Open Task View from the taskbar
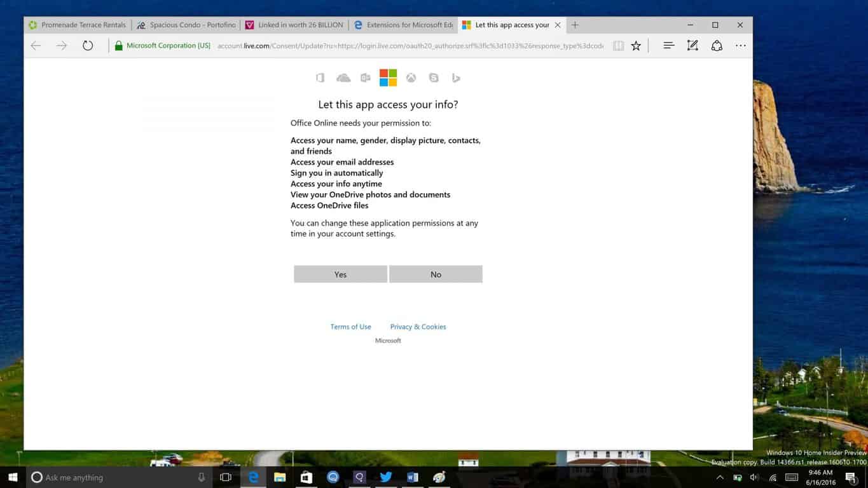868x488 pixels. [226, 477]
